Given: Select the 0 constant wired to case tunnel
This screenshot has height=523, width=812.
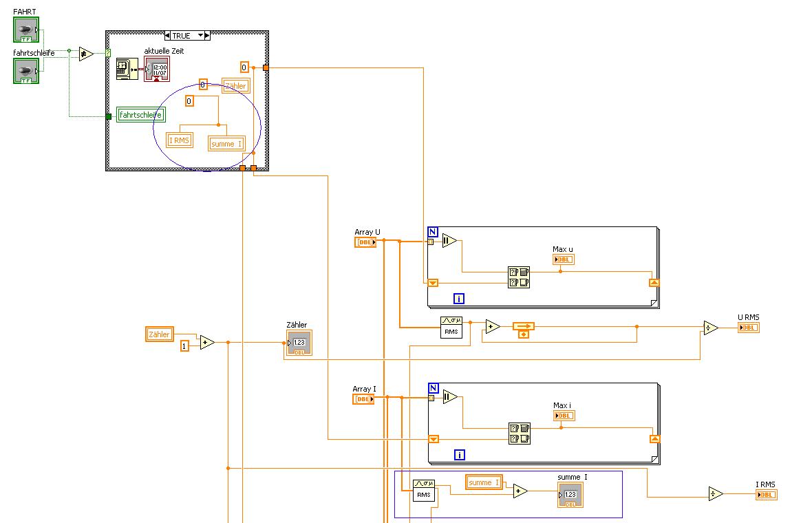Looking at the screenshot, I should [244, 67].
